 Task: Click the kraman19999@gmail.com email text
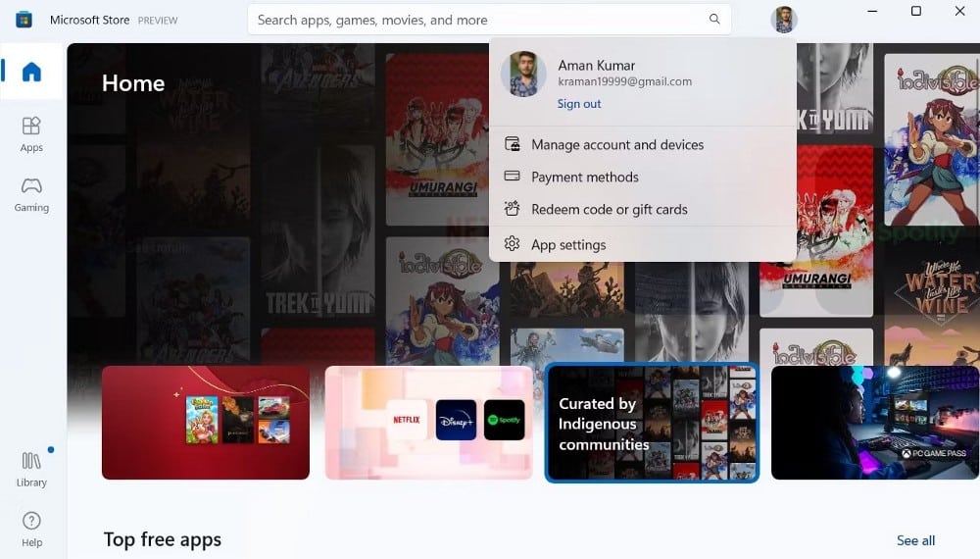[624, 81]
